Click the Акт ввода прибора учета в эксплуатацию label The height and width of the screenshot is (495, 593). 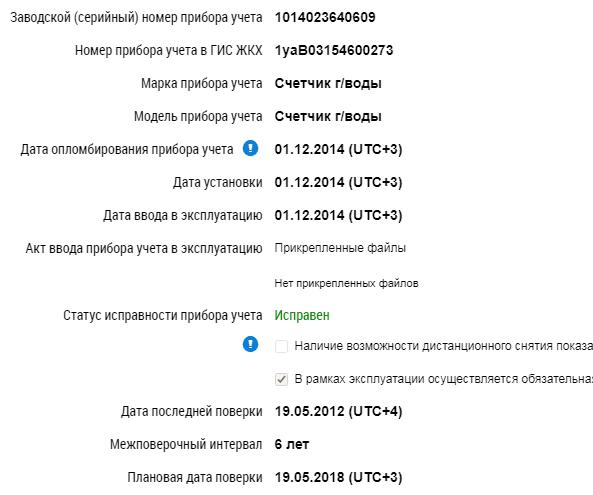[144, 248]
